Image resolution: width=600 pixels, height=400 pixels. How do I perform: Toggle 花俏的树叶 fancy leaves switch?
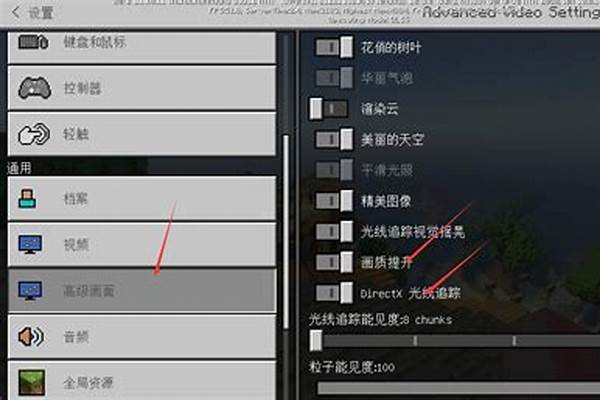coord(334,47)
